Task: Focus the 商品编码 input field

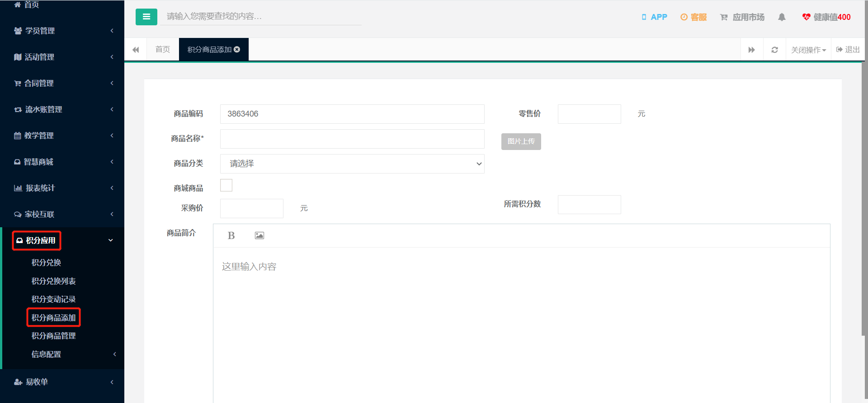Action: pos(352,114)
